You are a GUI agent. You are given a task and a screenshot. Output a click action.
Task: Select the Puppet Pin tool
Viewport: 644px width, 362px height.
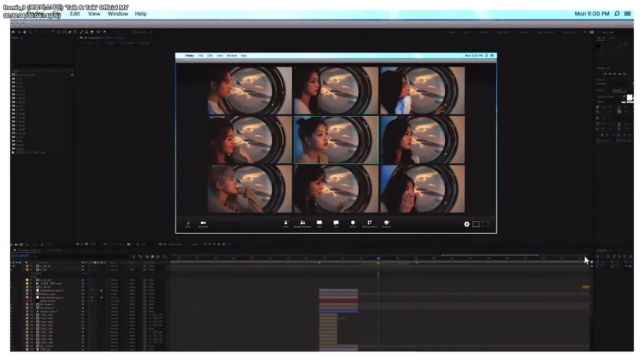pos(105,32)
